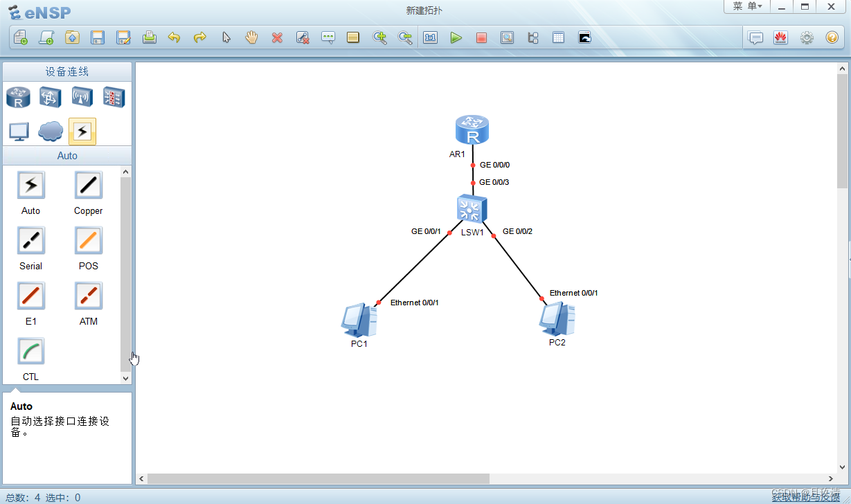Save the current topology
The image size is (851, 504).
tap(98, 37)
